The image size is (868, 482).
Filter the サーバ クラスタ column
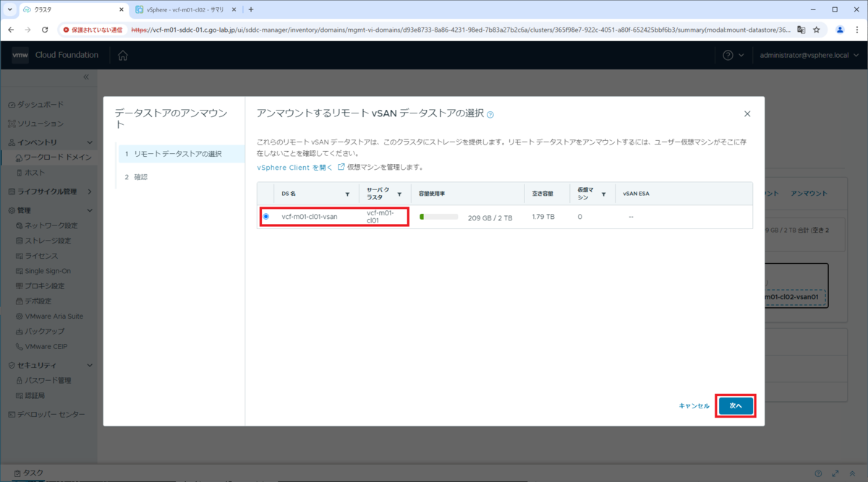point(399,194)
